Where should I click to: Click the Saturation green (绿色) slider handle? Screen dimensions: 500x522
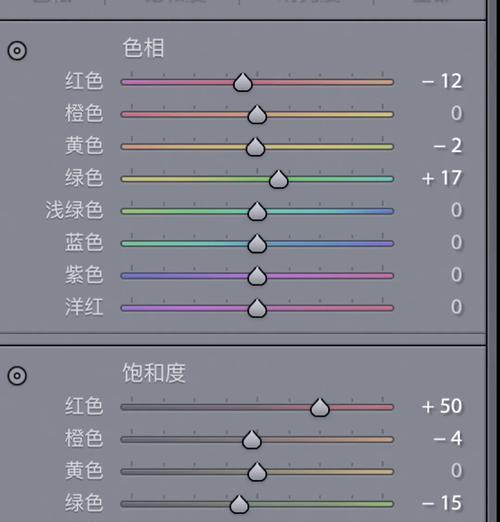coord(239,504)
